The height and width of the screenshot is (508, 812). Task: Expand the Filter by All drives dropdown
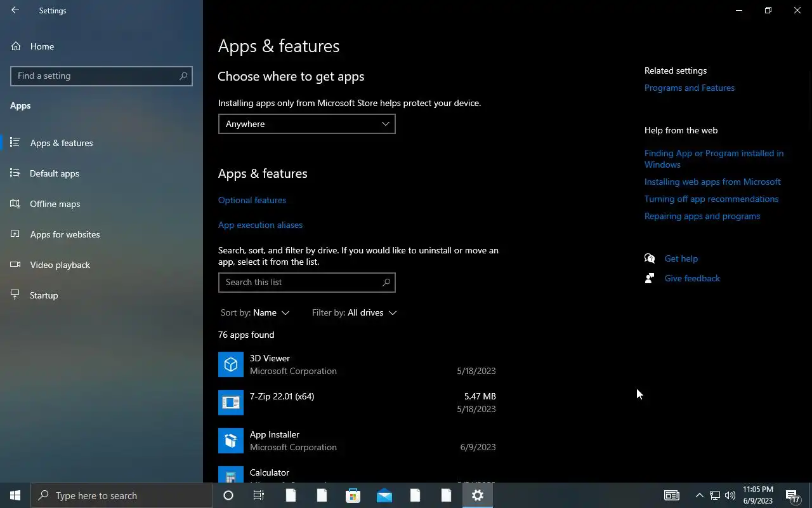[354, 312]
